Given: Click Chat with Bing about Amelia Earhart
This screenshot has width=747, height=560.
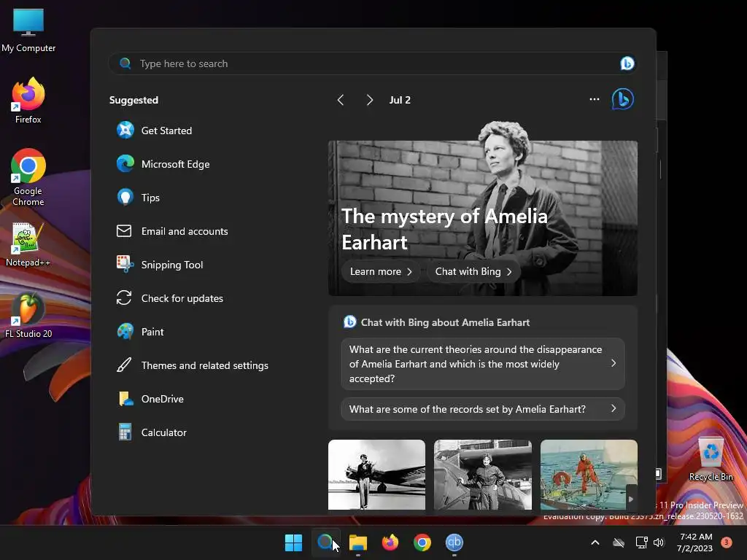Looking at the screenshot, I should point(445,322).
